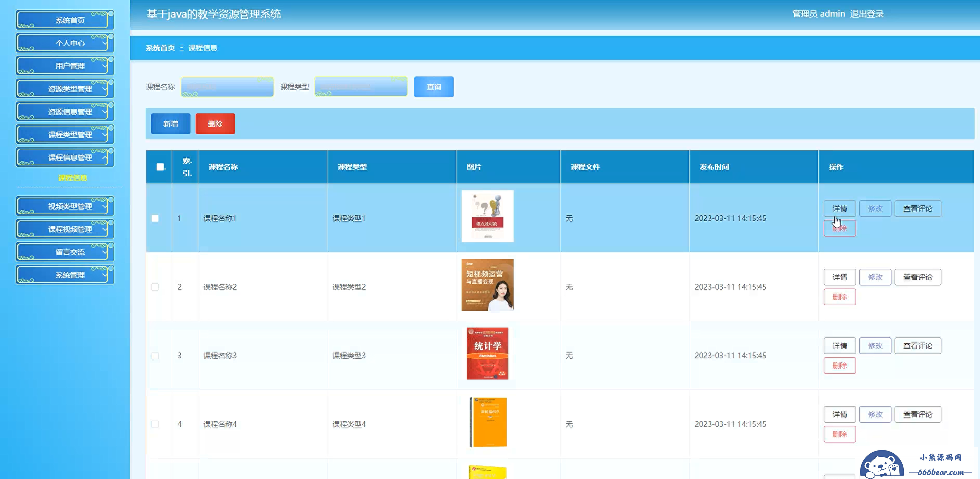Click 删除 for 课程名称1 row

(840, 228)
